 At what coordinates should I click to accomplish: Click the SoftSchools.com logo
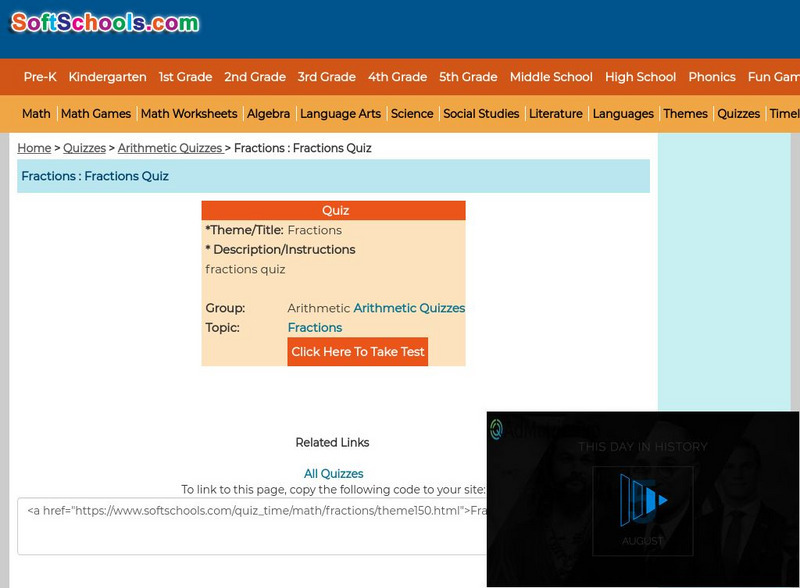[x=105, y=22]
